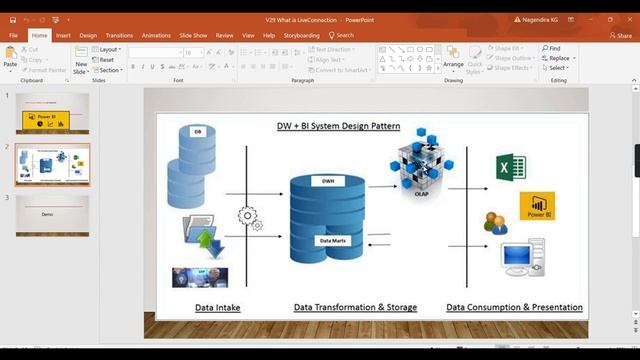Switch to the Design tab
The height and width of the screenshot is (360, 640).
tap(88, 36)
